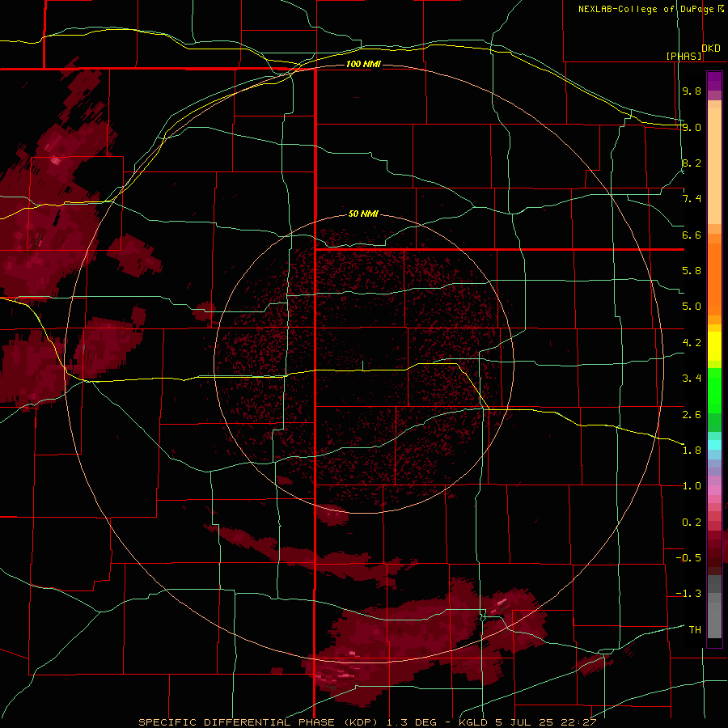Click the 5.8 scale value

[692, 271]
